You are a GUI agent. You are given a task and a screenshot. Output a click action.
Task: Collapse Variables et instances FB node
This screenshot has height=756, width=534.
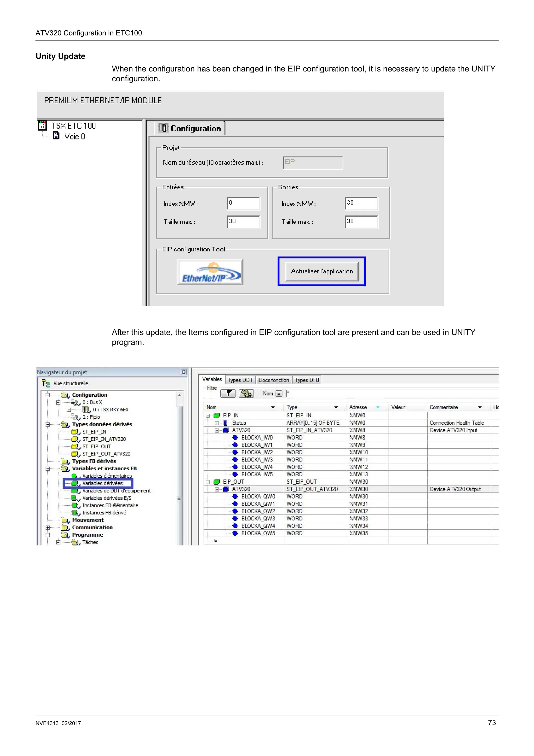coord(48,469)
